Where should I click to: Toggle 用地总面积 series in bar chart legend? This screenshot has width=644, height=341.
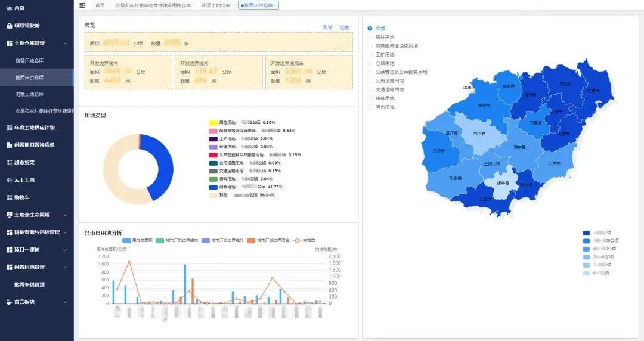tap(138, 240)
